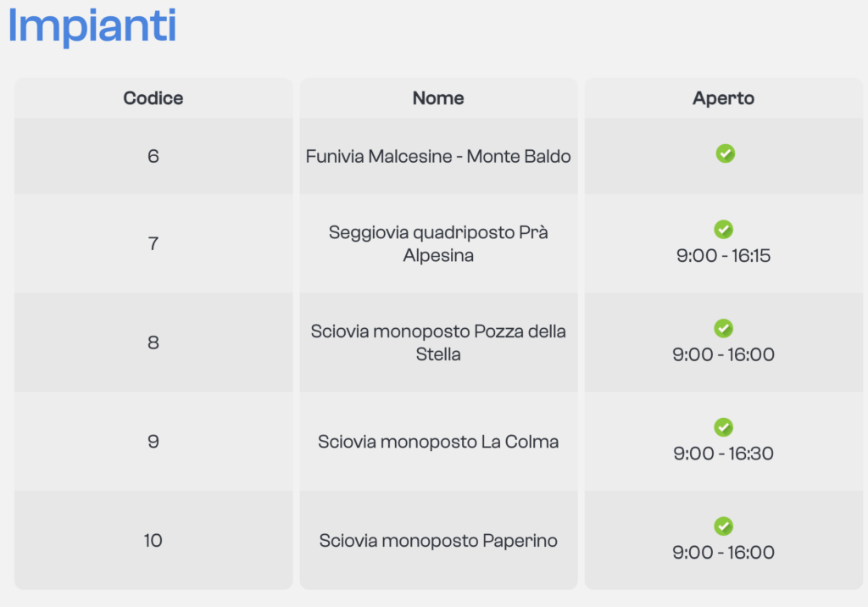Click Seggiovia quadriposto Prà Alpesina name

[438, 243]
